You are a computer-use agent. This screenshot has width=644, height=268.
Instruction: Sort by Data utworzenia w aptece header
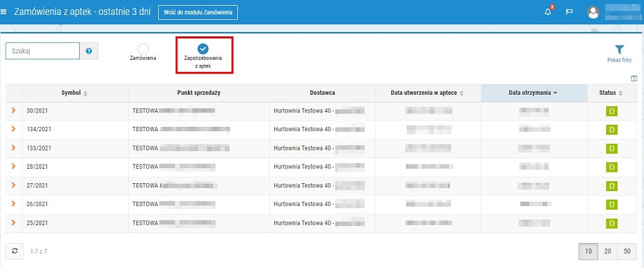428,93
